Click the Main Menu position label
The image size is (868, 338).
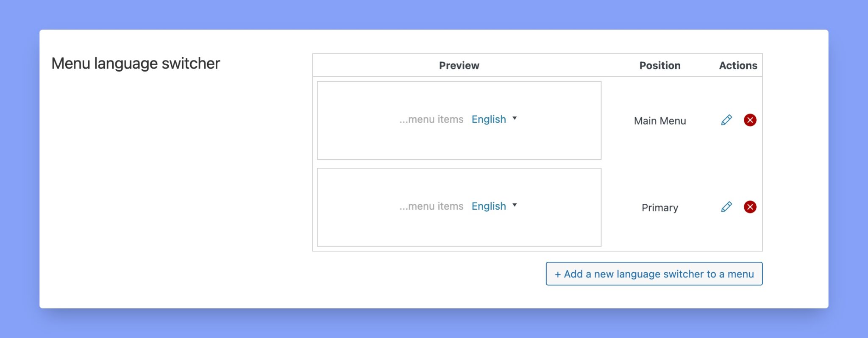click(659, 121)
